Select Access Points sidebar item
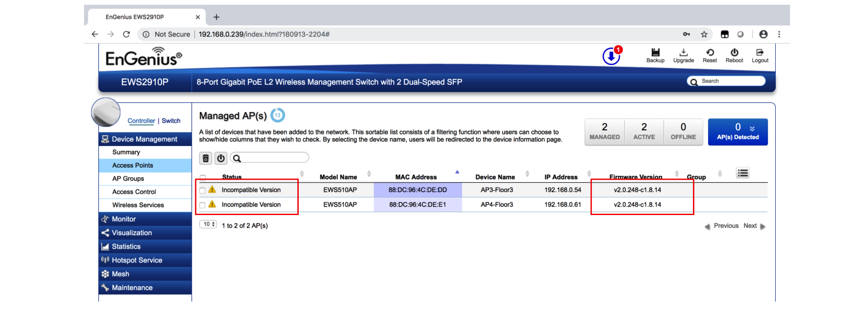Viewport: 868px width, 312px height. [145, 165]
